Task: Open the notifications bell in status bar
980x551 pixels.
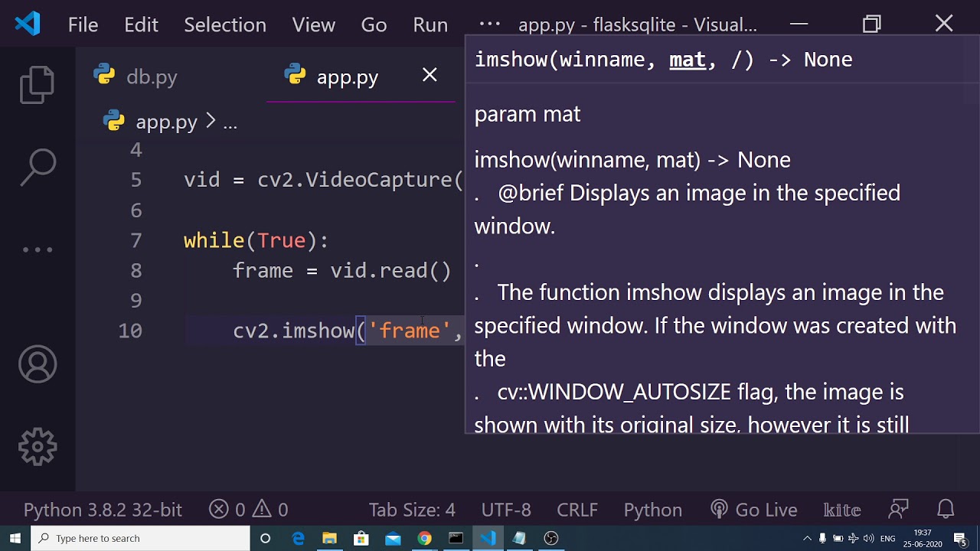Action: tap(946, 510)
